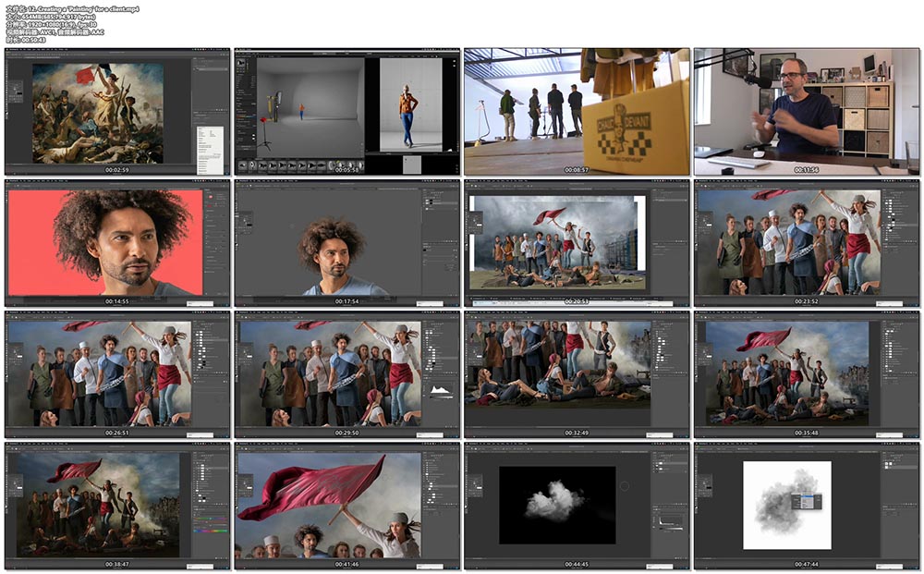Click the file size line showing '454MB'

[51, 17]
